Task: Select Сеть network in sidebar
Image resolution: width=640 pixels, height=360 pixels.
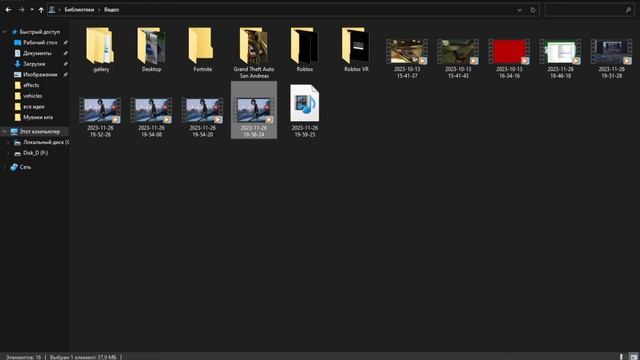Action: click(x=25, y=167)
